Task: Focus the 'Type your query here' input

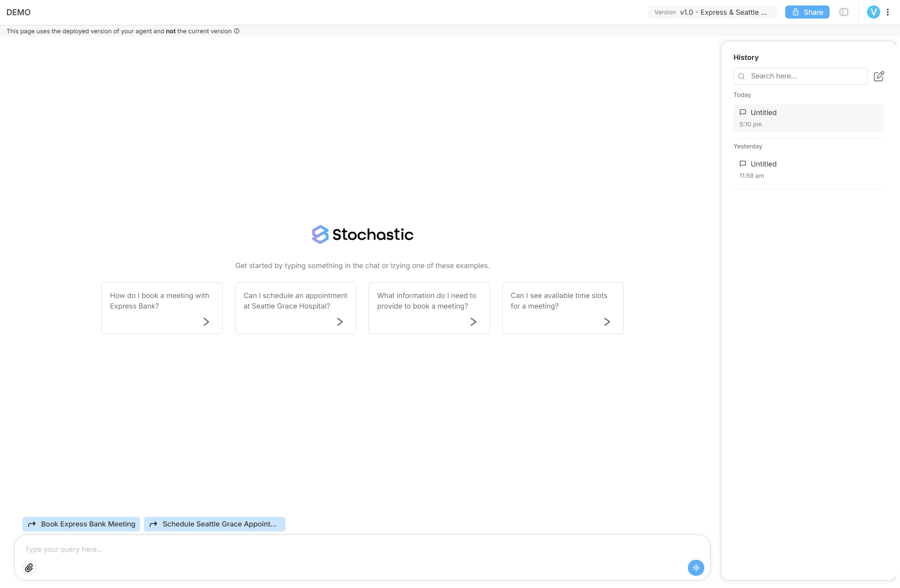Action: [x=362, y=549]
